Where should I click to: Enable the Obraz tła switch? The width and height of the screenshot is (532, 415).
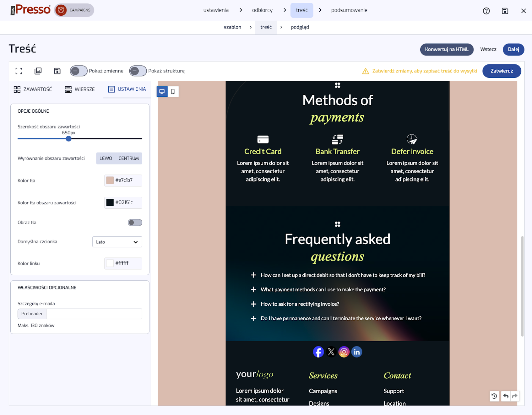(x=135, y=223)
